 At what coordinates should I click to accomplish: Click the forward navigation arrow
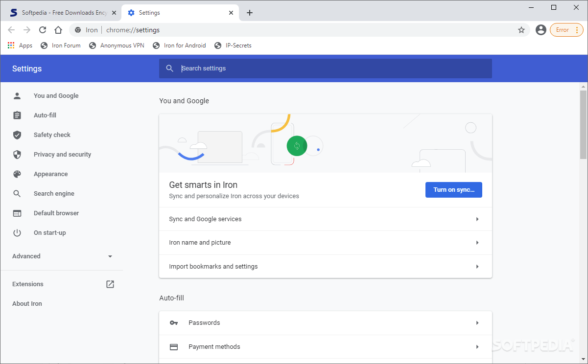point(27,30)
